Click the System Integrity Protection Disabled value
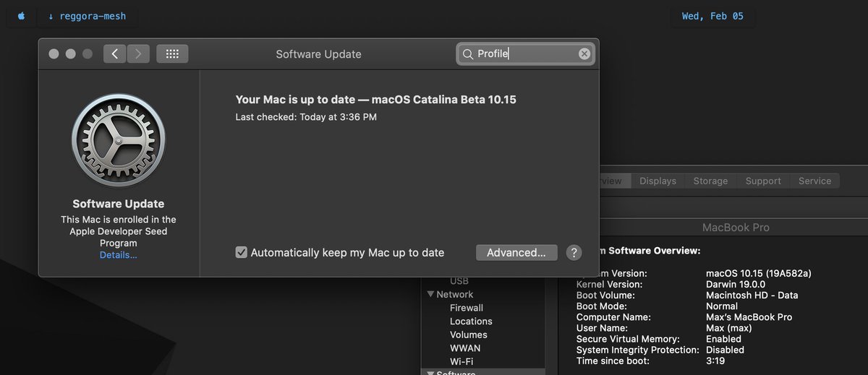 pyautogui.click(x=725, y=350)
